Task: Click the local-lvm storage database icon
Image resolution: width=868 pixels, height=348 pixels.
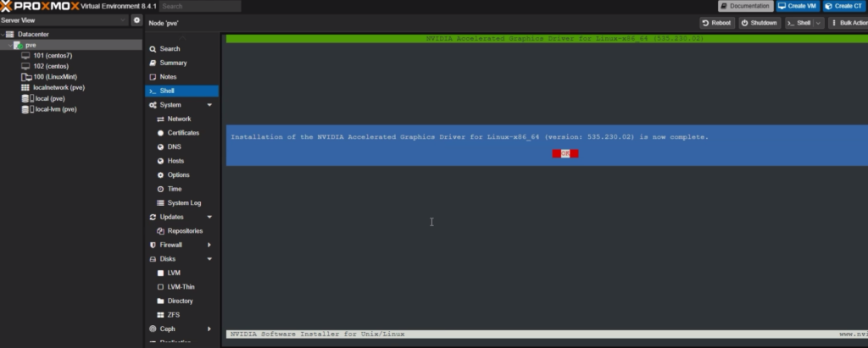Action: (25, 109)
